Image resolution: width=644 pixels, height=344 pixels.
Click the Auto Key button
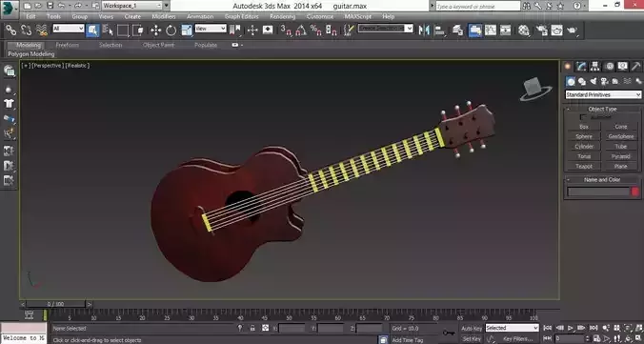tap(472, 329)
